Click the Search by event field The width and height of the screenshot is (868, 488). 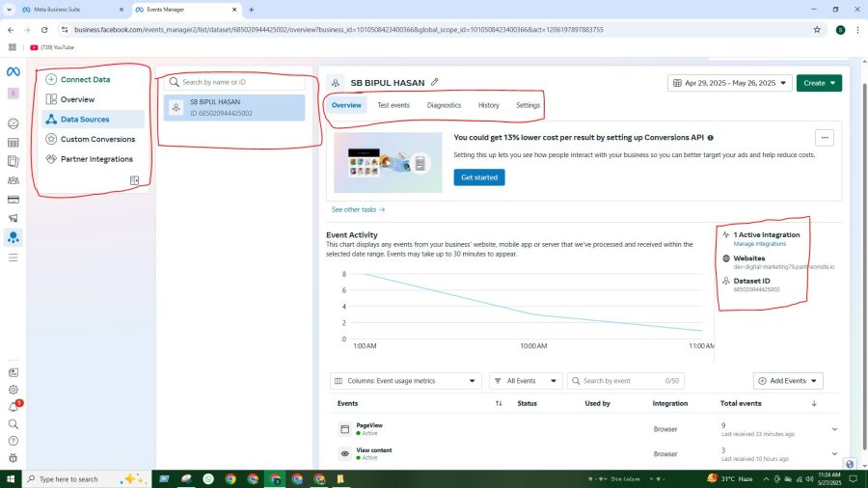[625, 381]
